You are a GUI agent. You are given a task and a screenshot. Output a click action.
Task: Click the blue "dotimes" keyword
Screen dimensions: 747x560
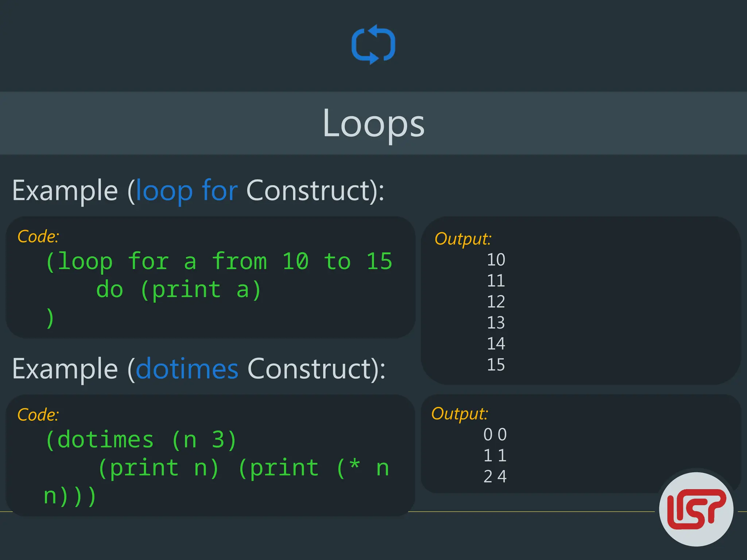(187, 369)
